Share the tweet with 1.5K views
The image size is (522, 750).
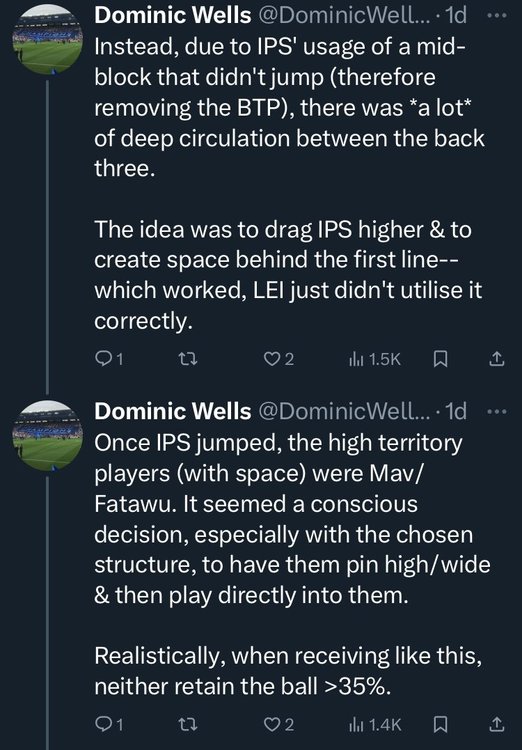497,359
